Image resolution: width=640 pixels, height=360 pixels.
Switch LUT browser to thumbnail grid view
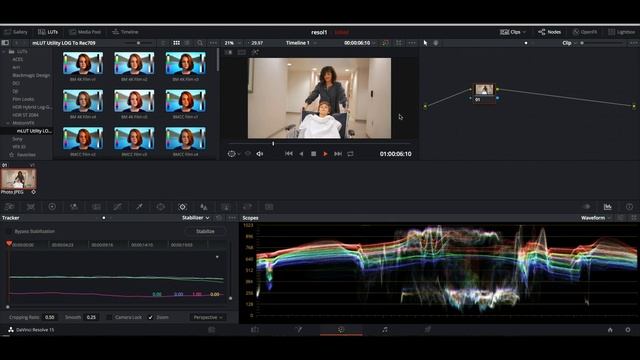tap(176, 43)
